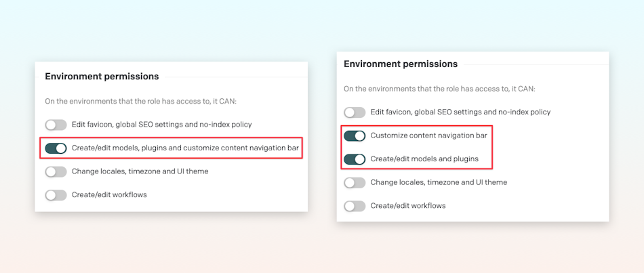This screenshot has height=273, width=644.
Task: Enable Edit favicon toggle in the five-toggle panel
Action: point(355,112)
